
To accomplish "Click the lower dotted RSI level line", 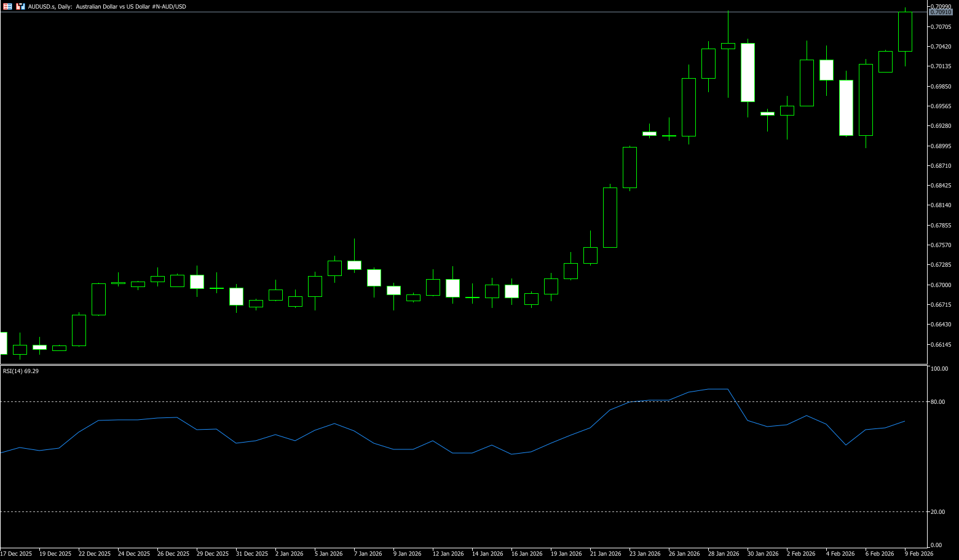I will (430, 512).
